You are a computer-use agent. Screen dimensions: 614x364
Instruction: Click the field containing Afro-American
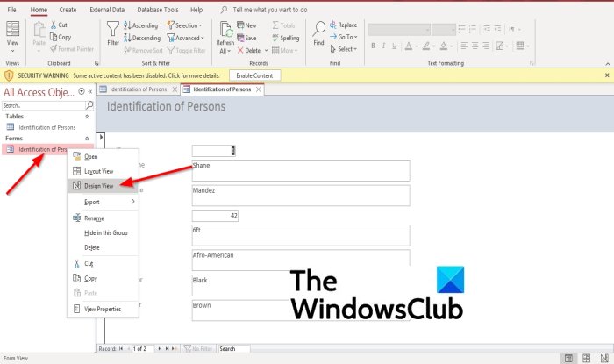click(301, 260)
